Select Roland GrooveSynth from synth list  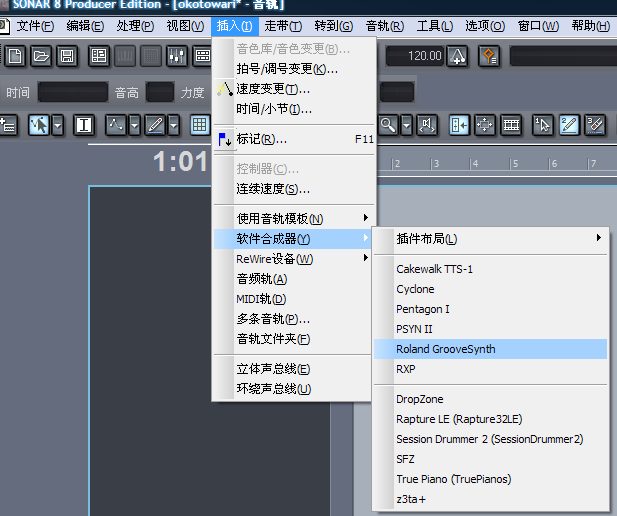coord(490,349)
